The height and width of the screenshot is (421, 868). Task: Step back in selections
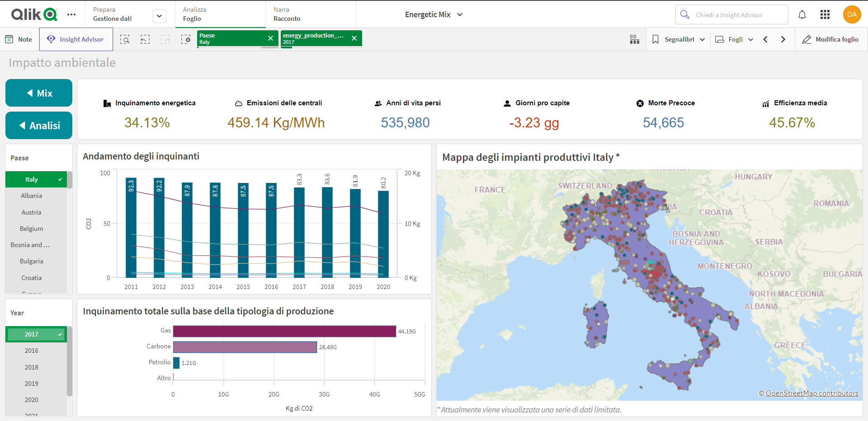click(x=145, y=39)
